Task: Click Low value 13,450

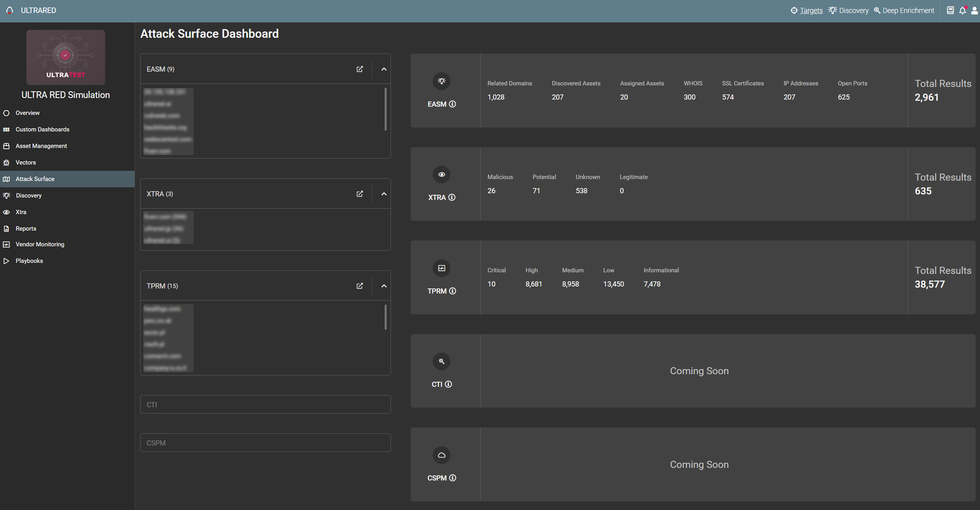Action: [x=613, y=284]
